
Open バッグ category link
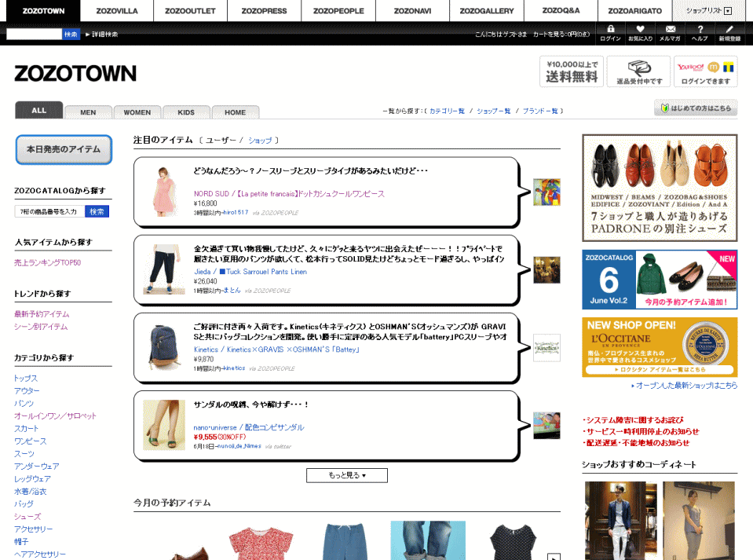click(24, 503)
